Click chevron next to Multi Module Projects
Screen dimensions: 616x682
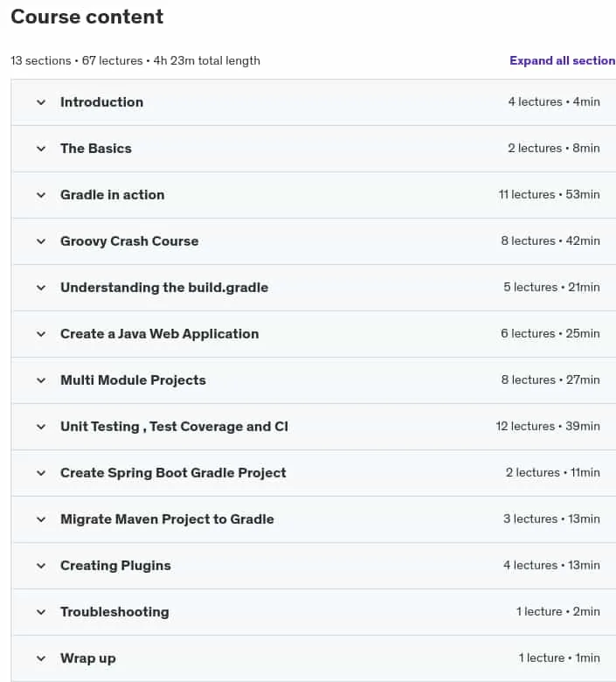pos(41,380)
